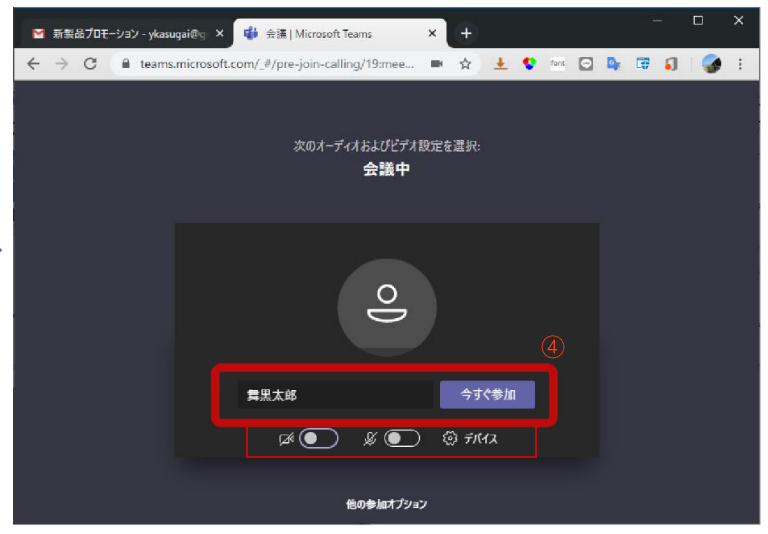768x534 pixels.
Task: Open 他の参加オプション below the preview
Action: (x=386, y=504)
